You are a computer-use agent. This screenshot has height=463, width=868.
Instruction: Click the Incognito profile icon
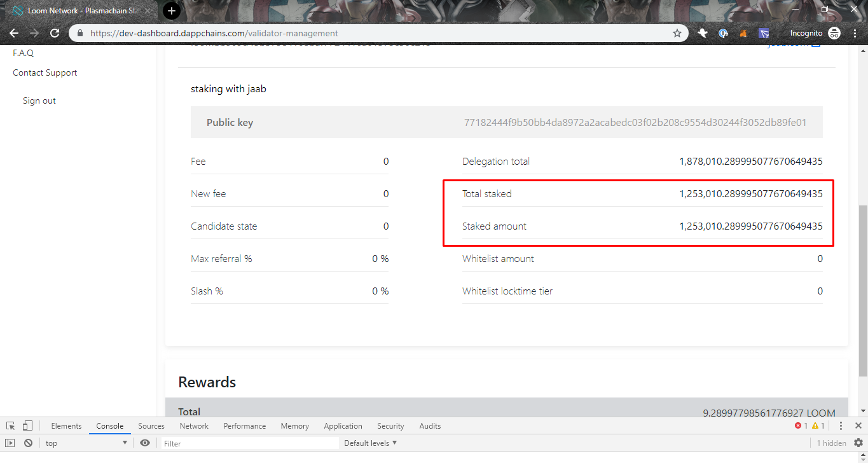[x=834, y=33]
